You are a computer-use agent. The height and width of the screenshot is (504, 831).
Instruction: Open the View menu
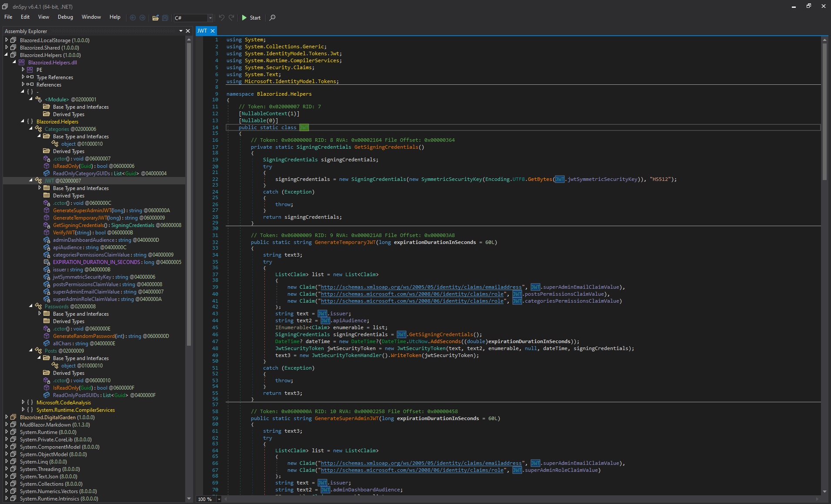43,17
